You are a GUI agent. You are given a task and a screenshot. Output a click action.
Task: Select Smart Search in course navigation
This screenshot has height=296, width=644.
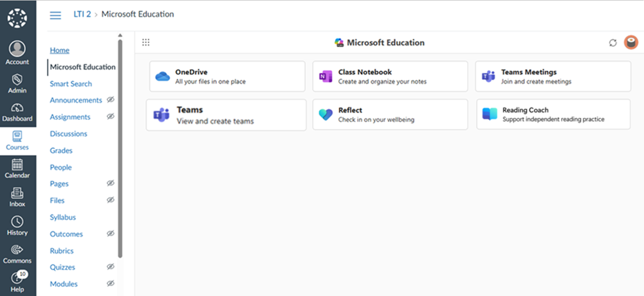point(71,84)
